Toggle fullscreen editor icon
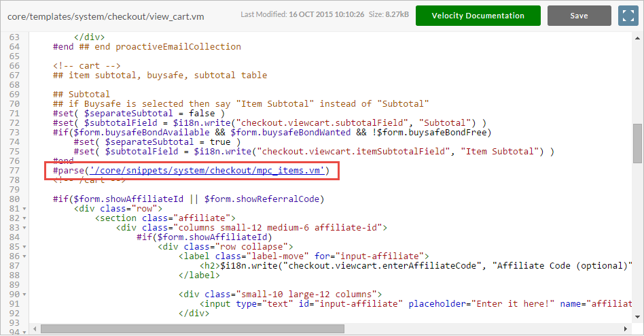The image size is (644, 336). (628, 16)
